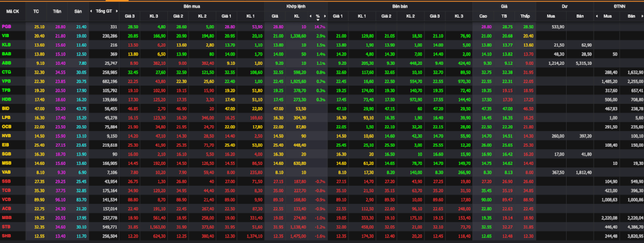Click the Sàn floor price column header

78,11
